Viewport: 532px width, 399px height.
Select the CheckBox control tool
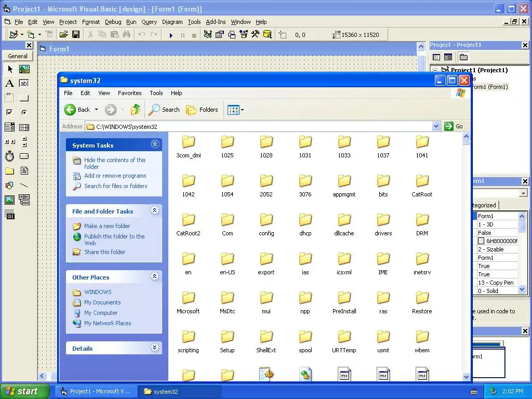tap(9, 112)
